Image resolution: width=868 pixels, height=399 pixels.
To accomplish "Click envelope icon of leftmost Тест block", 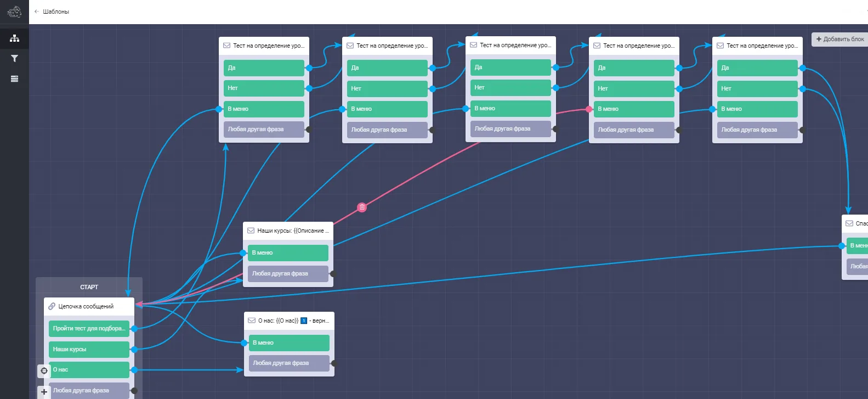I will pyautogui.click(x=226, y=46).
